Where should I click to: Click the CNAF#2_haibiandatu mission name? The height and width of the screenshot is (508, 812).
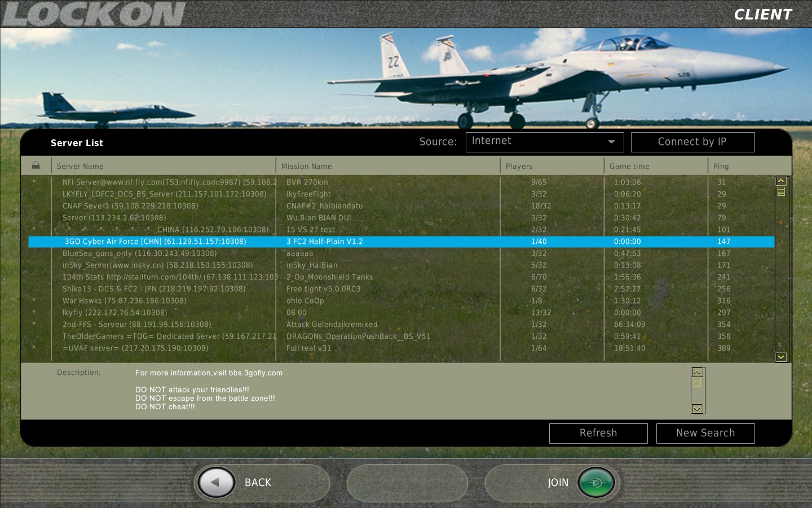pyautogui.click(x=324, y=206)
